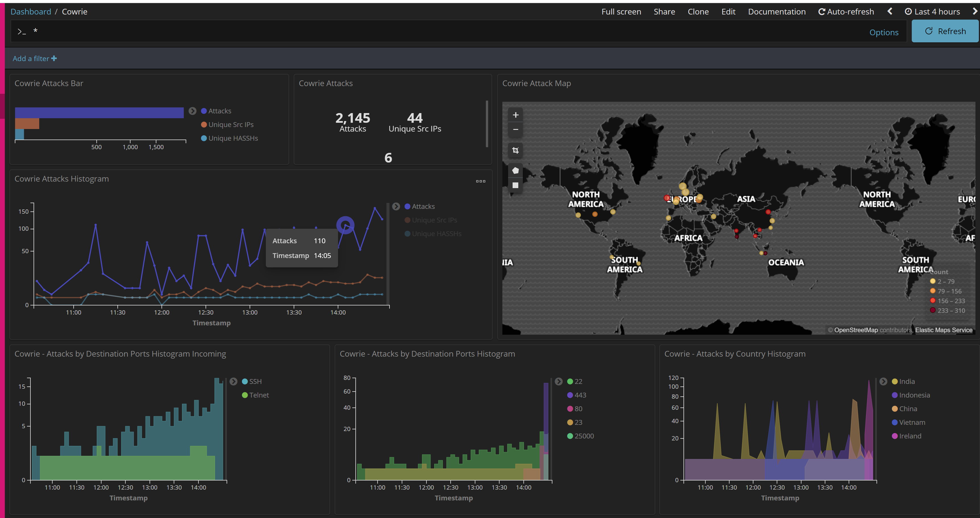
Task: Open histogram panel three-dot options menu
Action: point(480,181)
